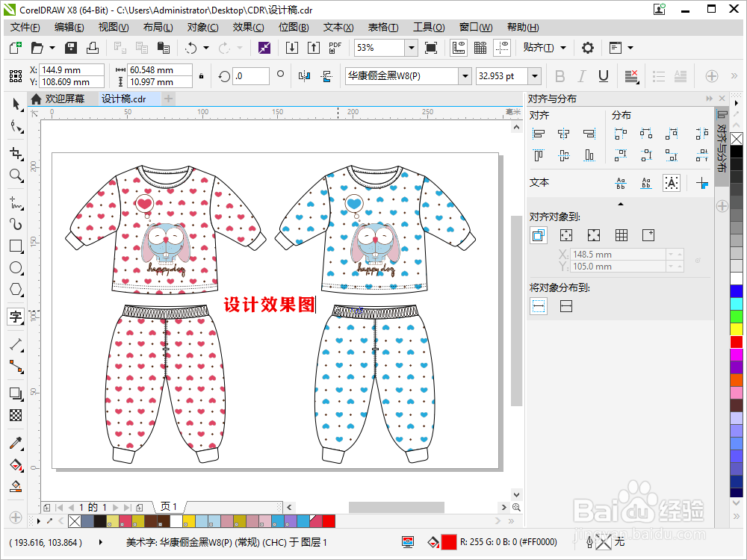
Task: Toggle show guidelines button
Action: [502, 48]
